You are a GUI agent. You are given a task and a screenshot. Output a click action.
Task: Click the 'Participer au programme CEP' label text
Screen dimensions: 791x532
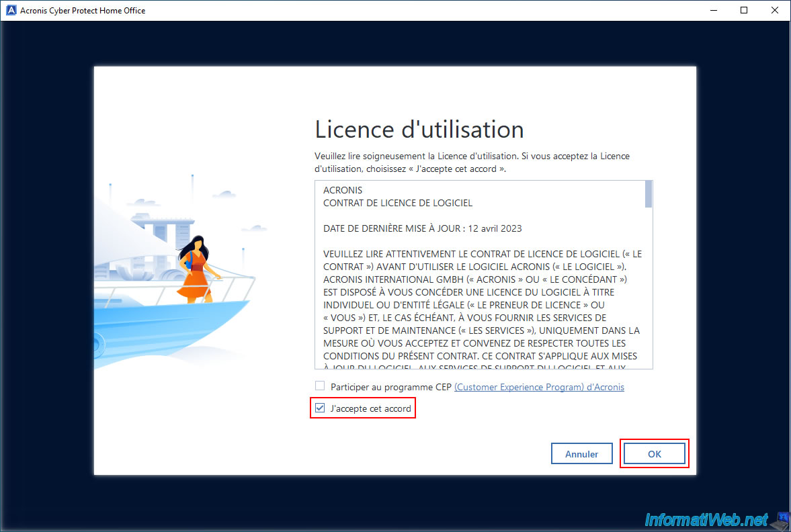click(391, 387)
